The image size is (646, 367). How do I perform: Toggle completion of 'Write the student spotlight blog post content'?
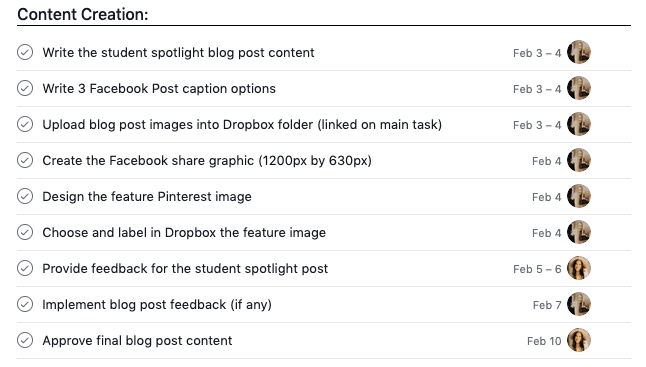coord(25,52)
